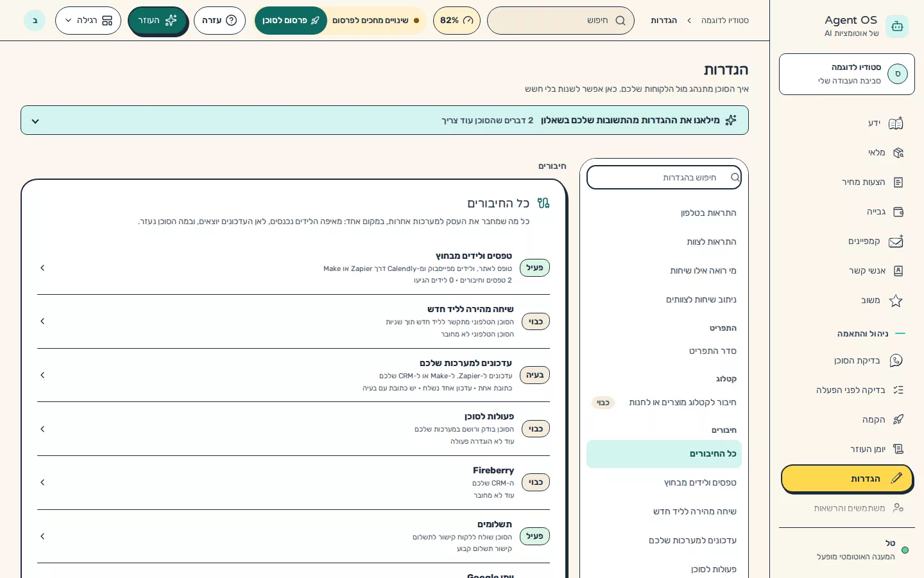Open יומן העוזר log icon

pyautogui.click(x=898, y=449)
